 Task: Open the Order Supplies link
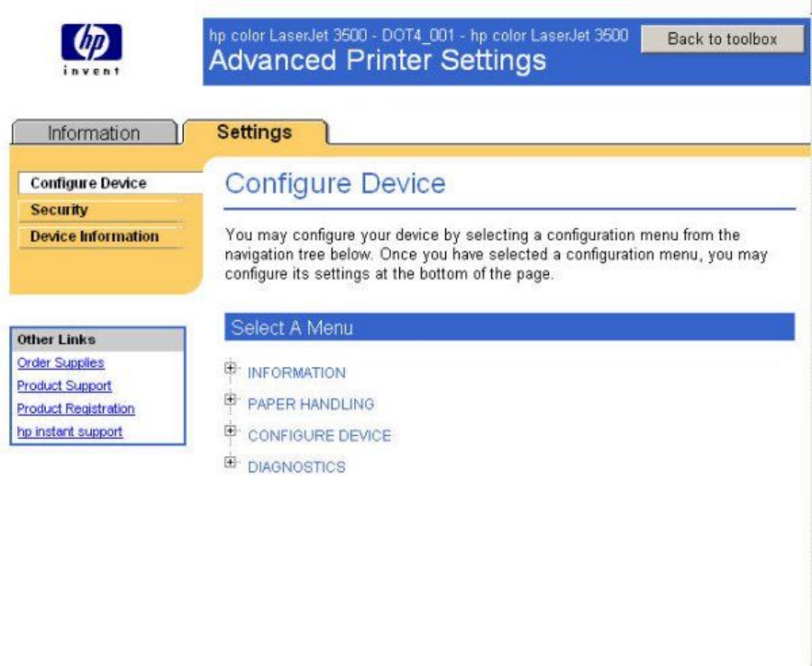(60, 362)
